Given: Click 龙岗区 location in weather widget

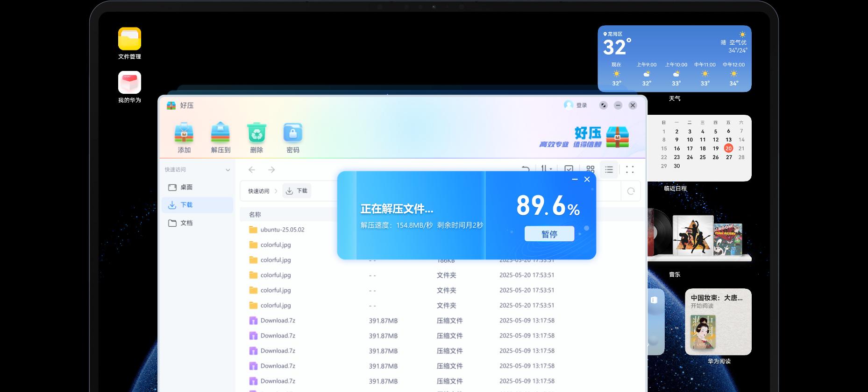Looking at the screenshot, I should 613,34.
